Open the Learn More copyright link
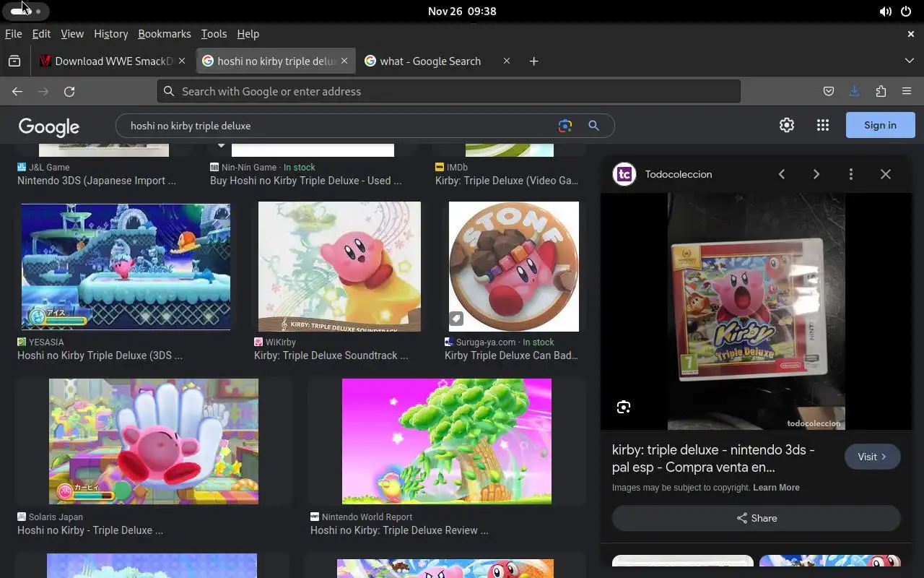This screenshot has width=924, height=578. click(776, 488)
